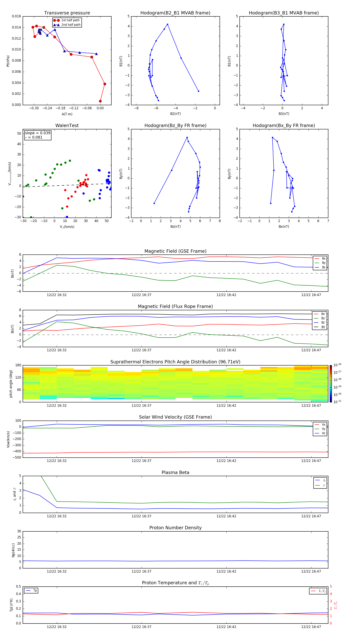Click the "10^-31" colorbar tick label
Image resolution: width=351 pixels, height=644 pixels.
click(x=337, y=402)
